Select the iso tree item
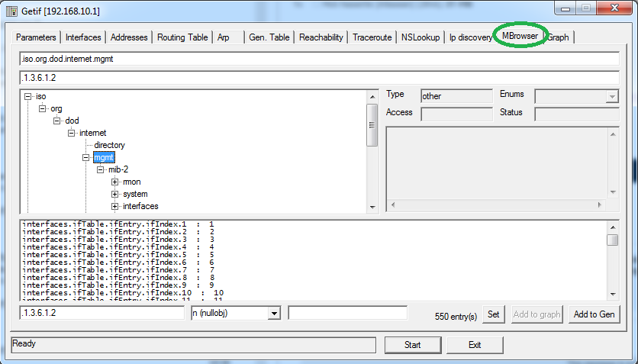This screenshot has height=364, width=638. point(41,96)
